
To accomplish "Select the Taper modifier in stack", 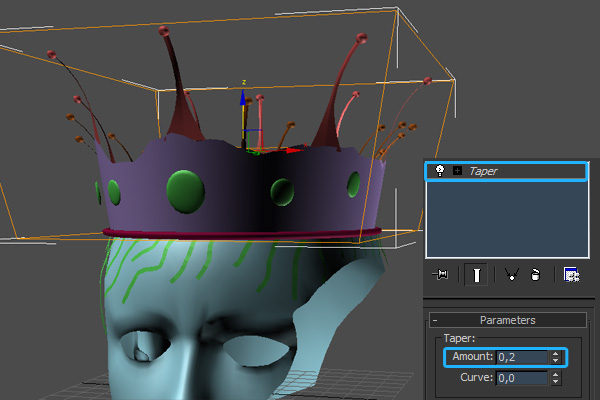I will click(485, 171).
